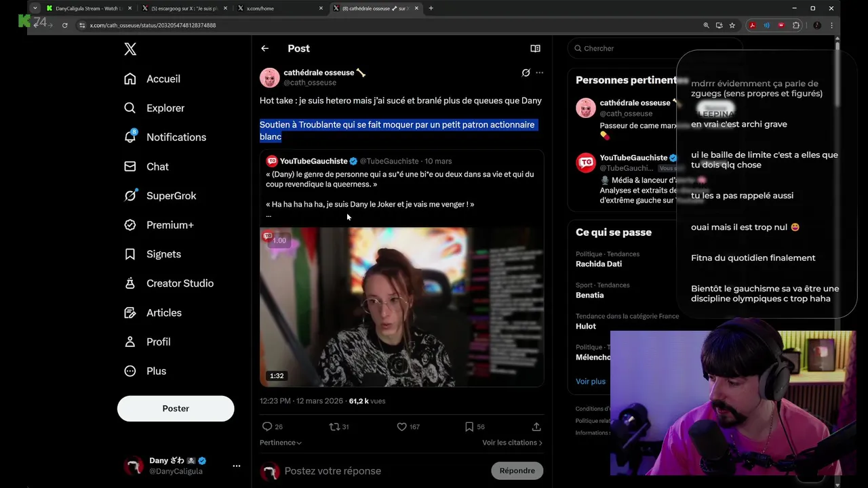Go to Accueil in the sidebar
This screenshot has width=868, height=488.
(x=153, y=79)
